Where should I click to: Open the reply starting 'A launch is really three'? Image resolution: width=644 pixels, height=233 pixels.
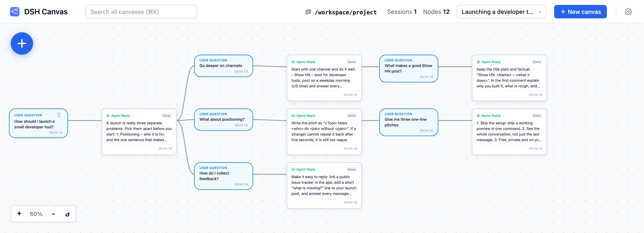pos(139,132)
